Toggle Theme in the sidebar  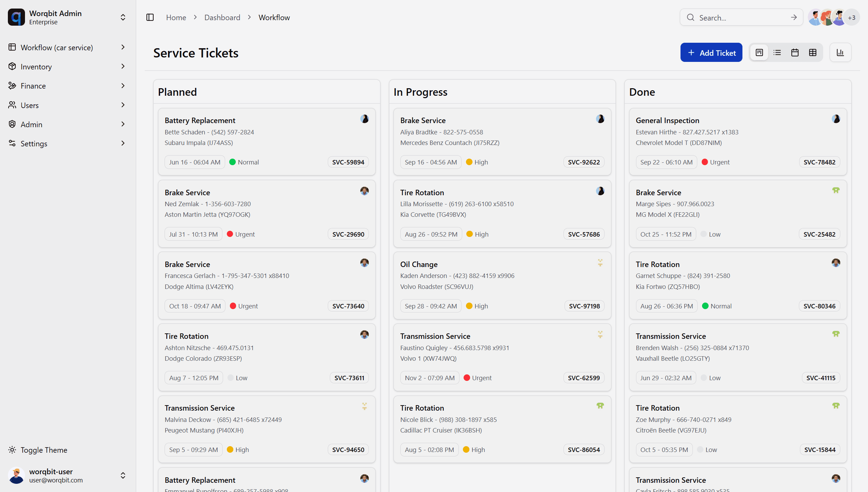coord(44,450)
